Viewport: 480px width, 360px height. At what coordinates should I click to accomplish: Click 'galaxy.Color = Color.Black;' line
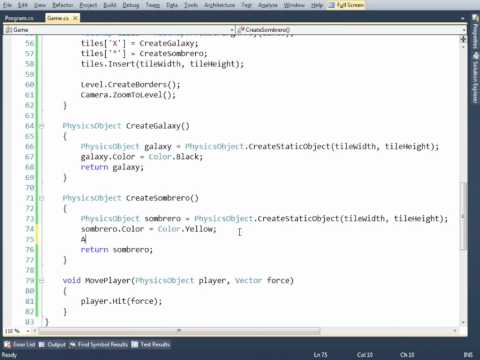click(142, 157)
